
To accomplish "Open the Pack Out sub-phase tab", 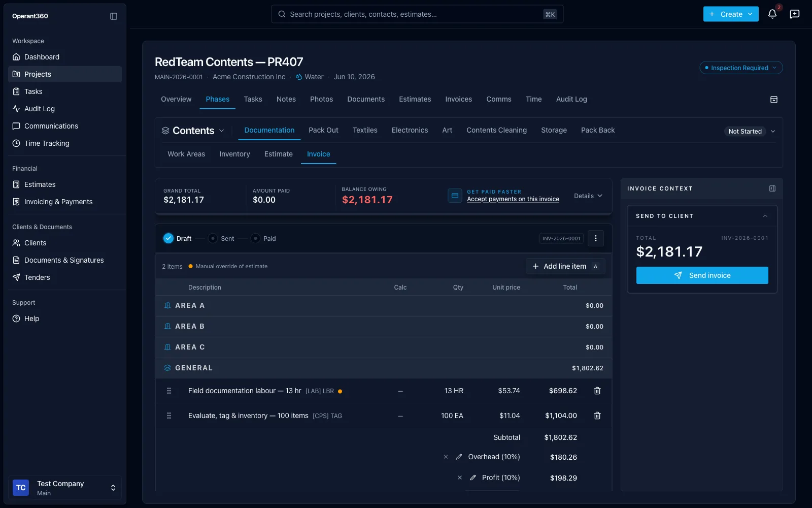I will tap(323, 130).
